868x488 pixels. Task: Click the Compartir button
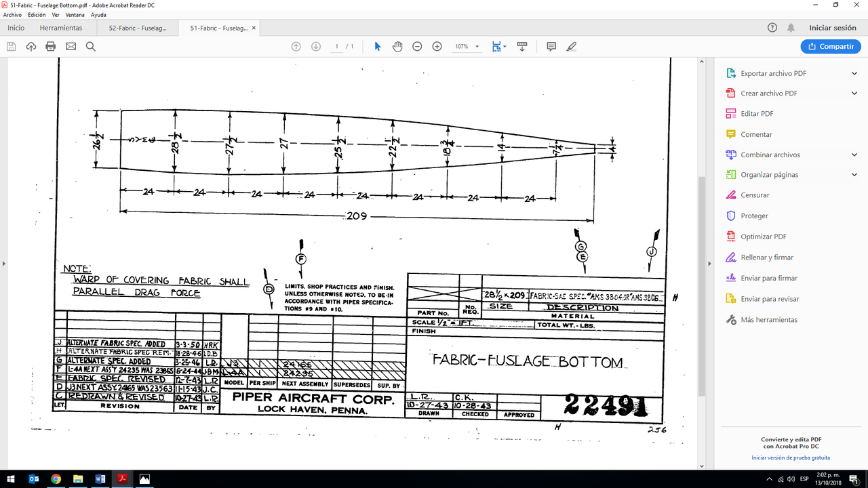click(x=831, y=46)
